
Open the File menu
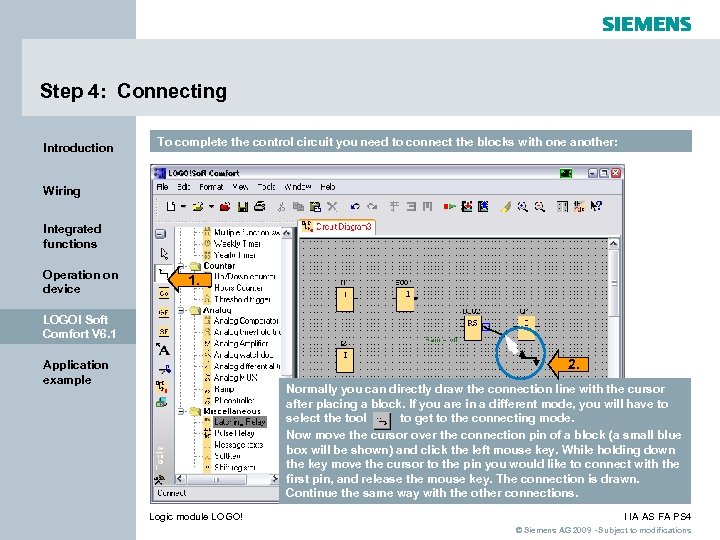pos(162,187)
